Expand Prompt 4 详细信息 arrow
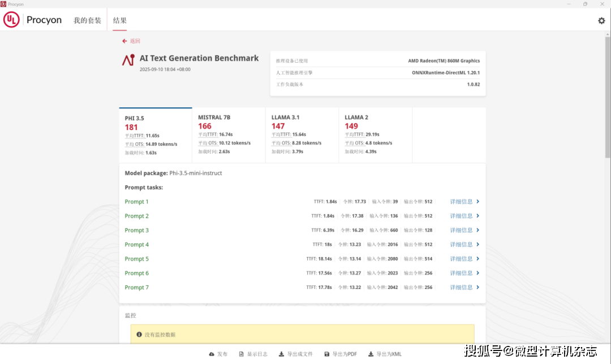 point(478,245)
